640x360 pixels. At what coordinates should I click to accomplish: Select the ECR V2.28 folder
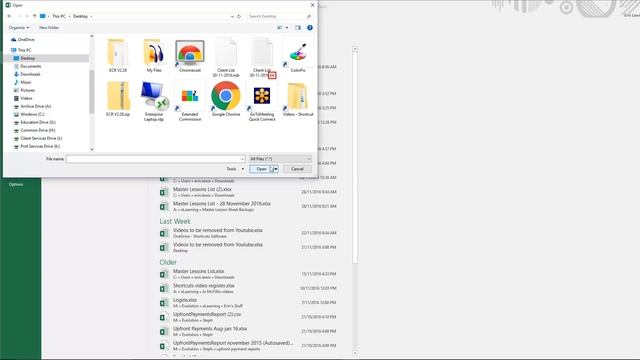point(118,56)
